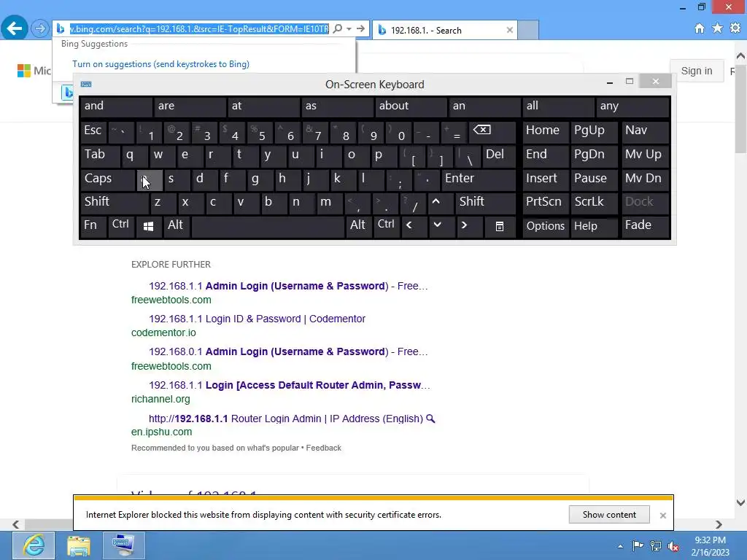
Task: Click Sign in button
Action: click(697, 71)
